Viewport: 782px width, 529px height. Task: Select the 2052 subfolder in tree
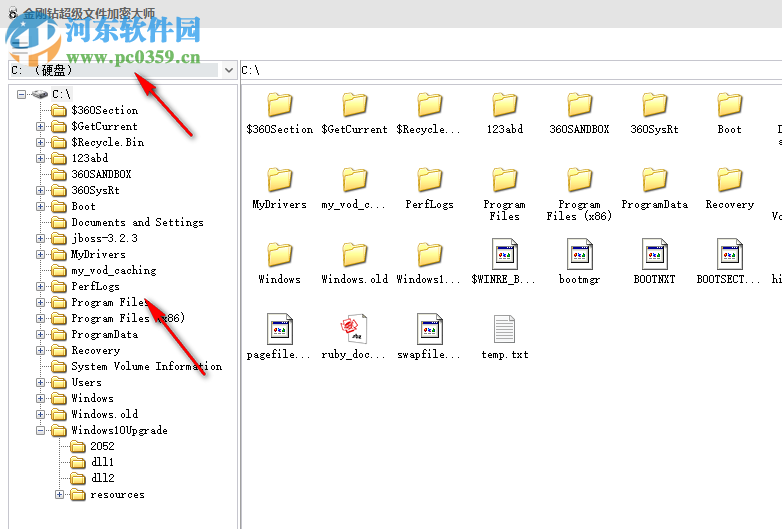pyautogui.click(x=102, y=446)
